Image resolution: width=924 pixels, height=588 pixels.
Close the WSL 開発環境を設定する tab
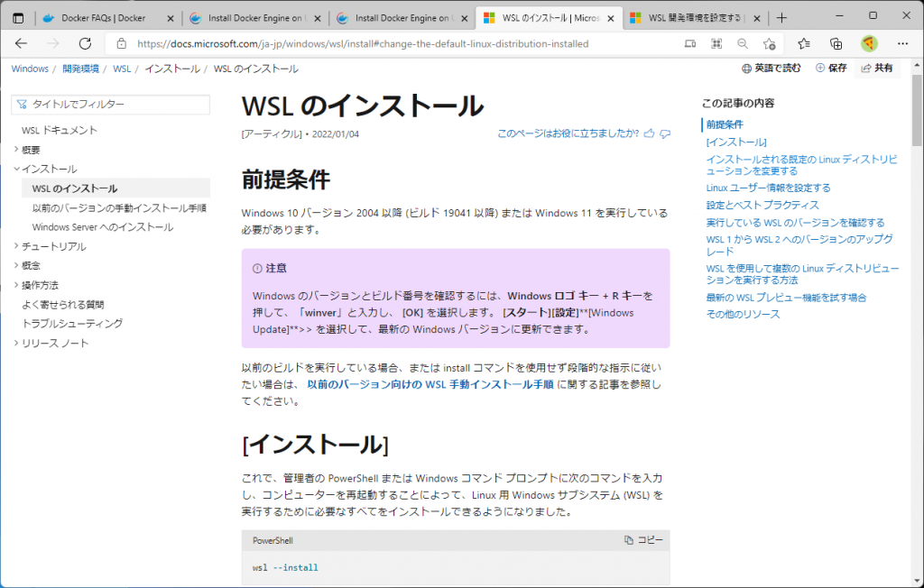757,18
